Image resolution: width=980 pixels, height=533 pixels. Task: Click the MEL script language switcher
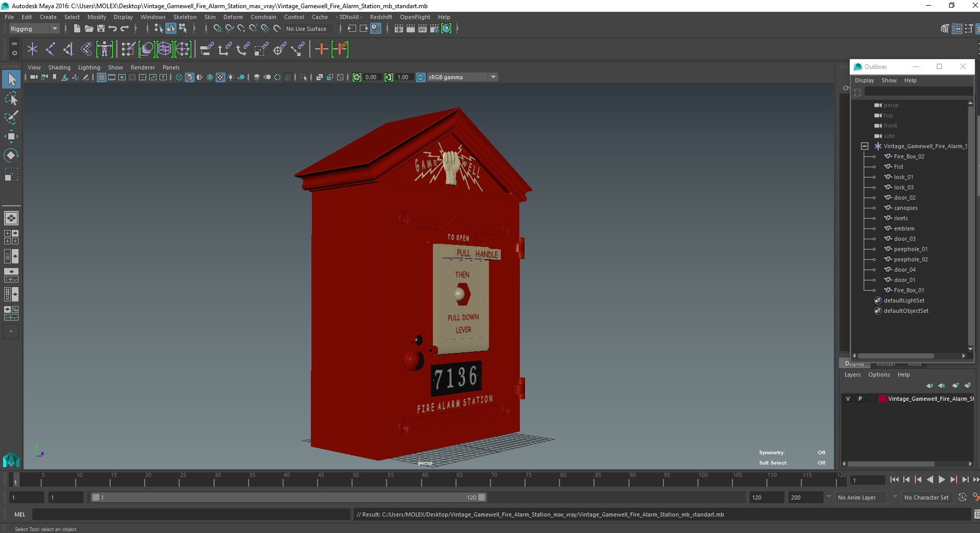(20, 514)
